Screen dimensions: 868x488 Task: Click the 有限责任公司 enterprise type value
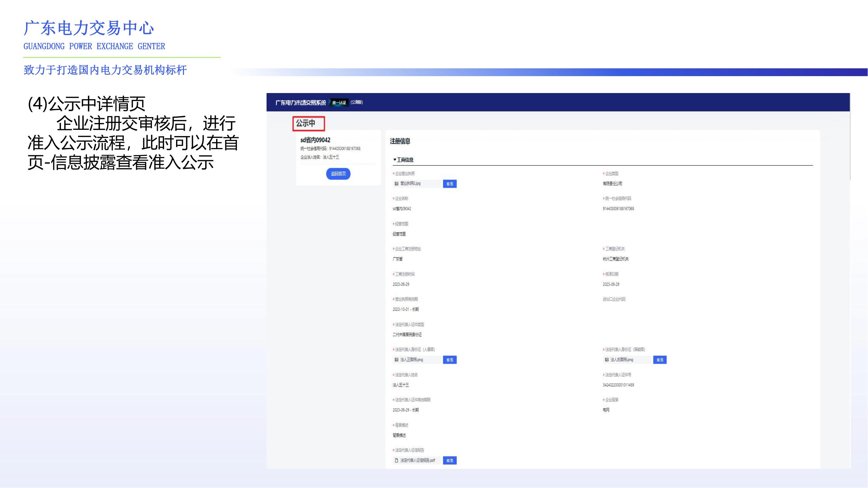tap(612, 183)
